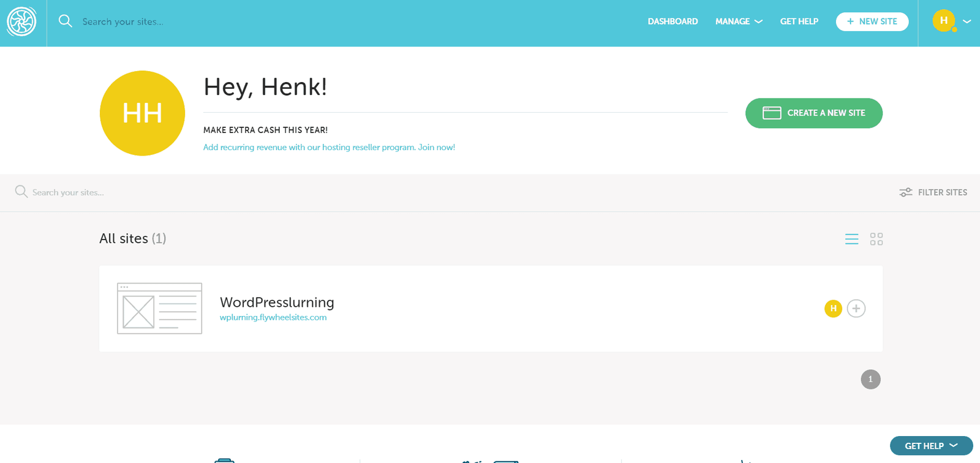
Task: Click the H collaborator avatar on site row
Action: [x=833, y=309]
